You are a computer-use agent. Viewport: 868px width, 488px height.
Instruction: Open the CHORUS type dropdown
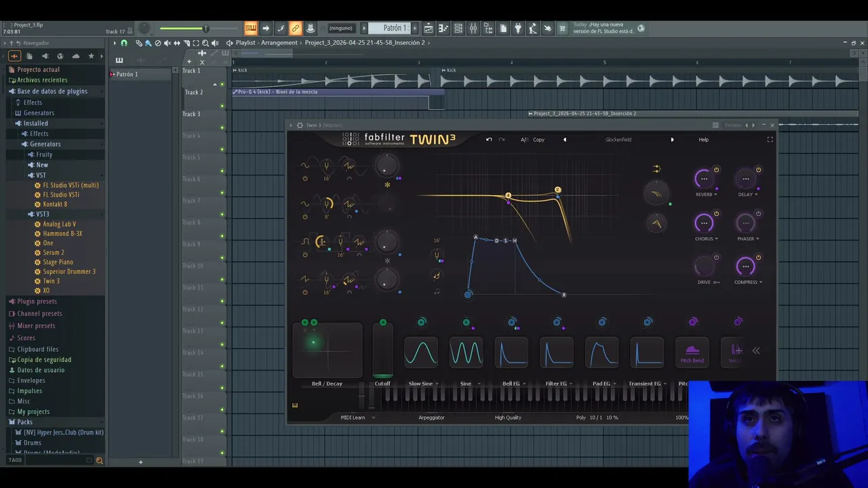[x=707, y=239]
